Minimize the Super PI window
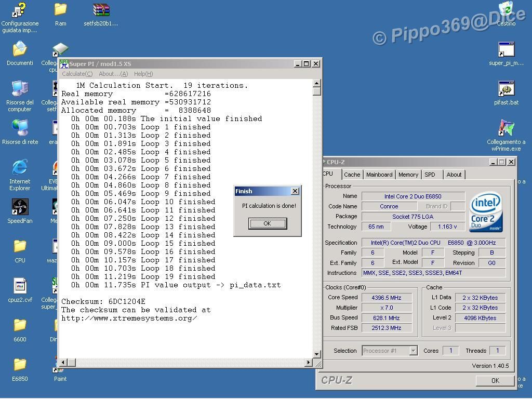The image size is (532, 399). [x=298, y=63]
